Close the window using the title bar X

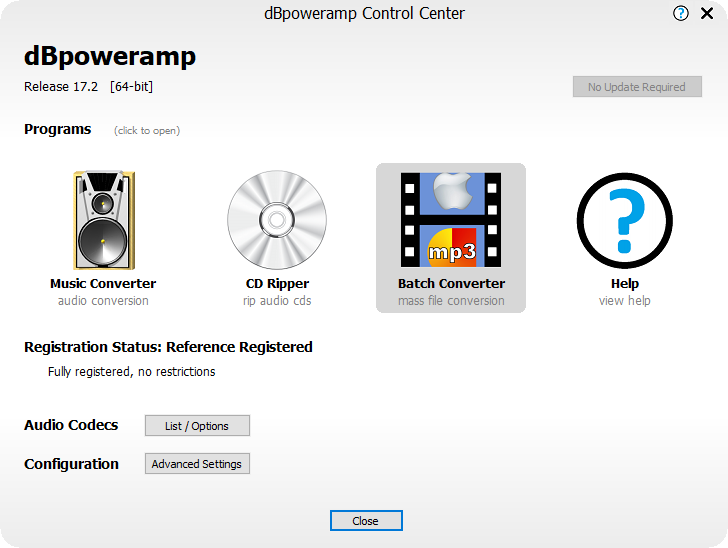[707, 14]
